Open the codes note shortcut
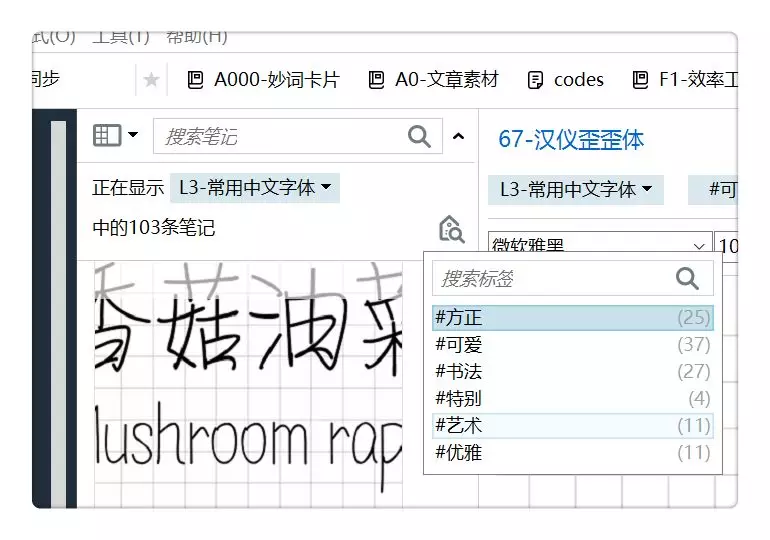The height and width of the screenshot is (540, 770). [x=565, y=80]
